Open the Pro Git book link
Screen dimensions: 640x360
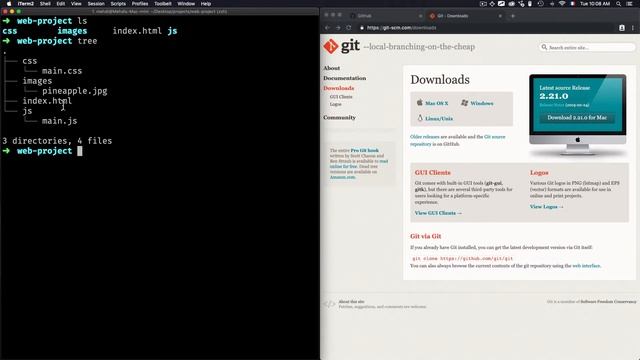[364, 150]
